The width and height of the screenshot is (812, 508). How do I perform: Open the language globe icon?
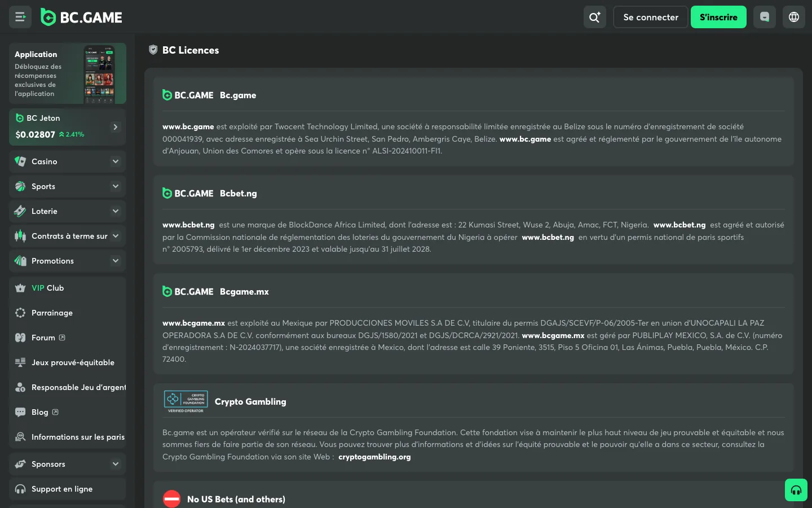(x=794, y=17)
